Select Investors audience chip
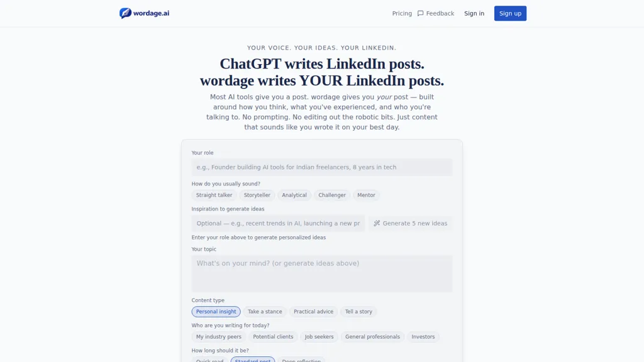 click(x=423, y=337)
